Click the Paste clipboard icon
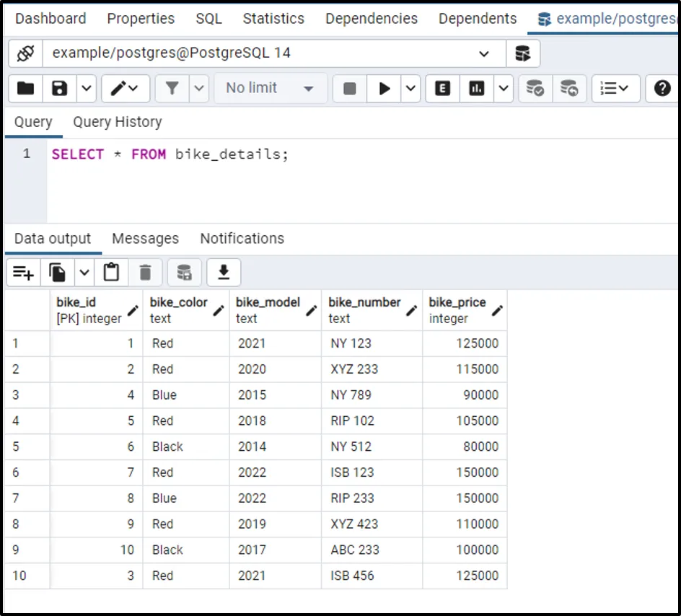 (x=111, y=273)
